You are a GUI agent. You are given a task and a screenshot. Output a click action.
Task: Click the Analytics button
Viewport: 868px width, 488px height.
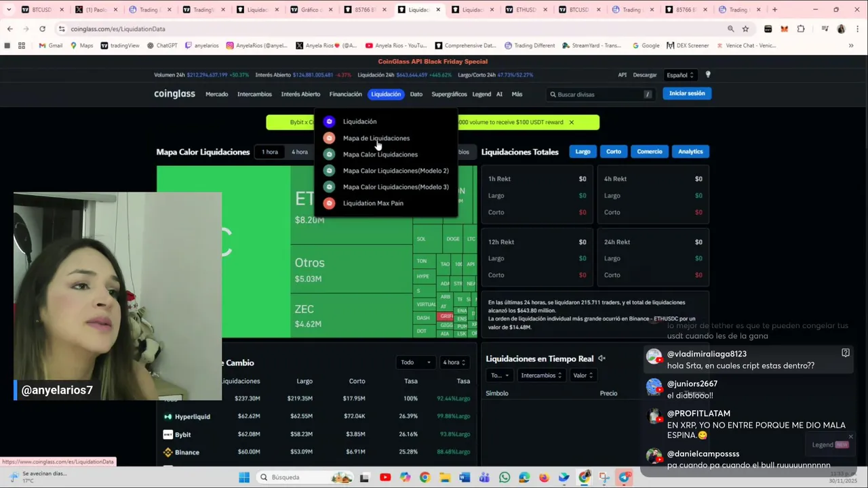[690, 151]
